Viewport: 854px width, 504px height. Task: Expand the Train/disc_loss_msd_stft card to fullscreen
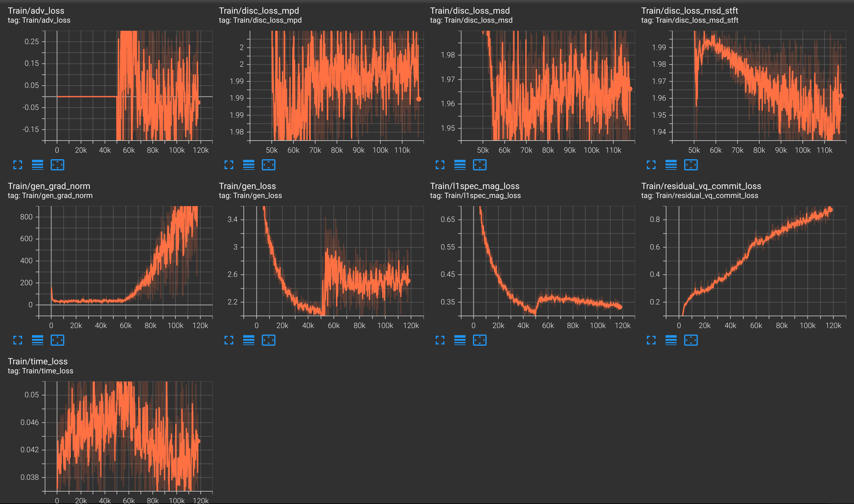651,165
